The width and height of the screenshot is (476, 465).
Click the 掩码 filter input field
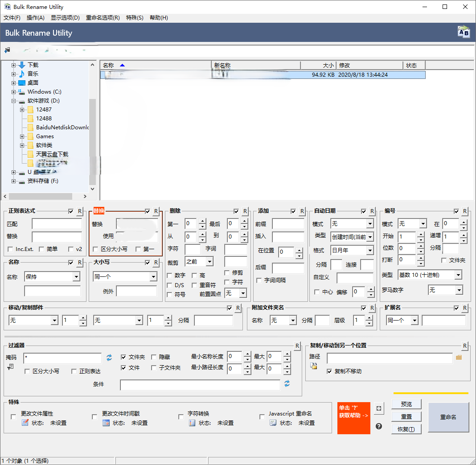pyautogui.click(x=62, y=358)
